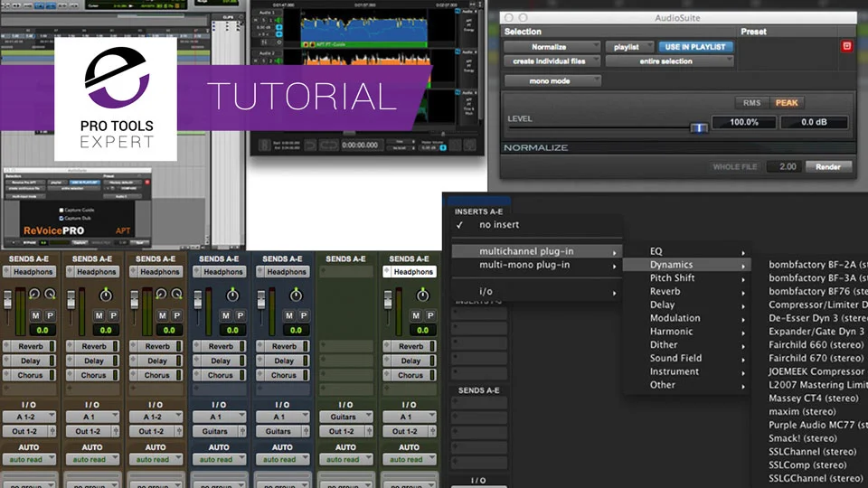
Task: Open the mono mode dropdown
Action: click(552, 81)
